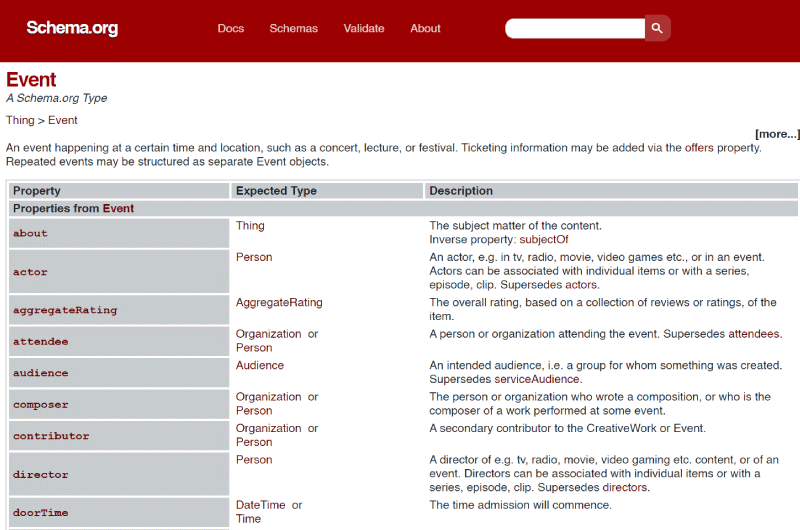800x530 pixels.
Task: Click Time type in doorTime row
Action: click(248, 519)
